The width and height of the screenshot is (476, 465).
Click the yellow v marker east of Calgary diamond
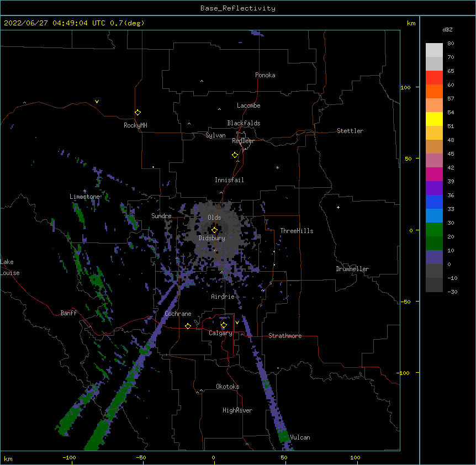pos(237,323)
